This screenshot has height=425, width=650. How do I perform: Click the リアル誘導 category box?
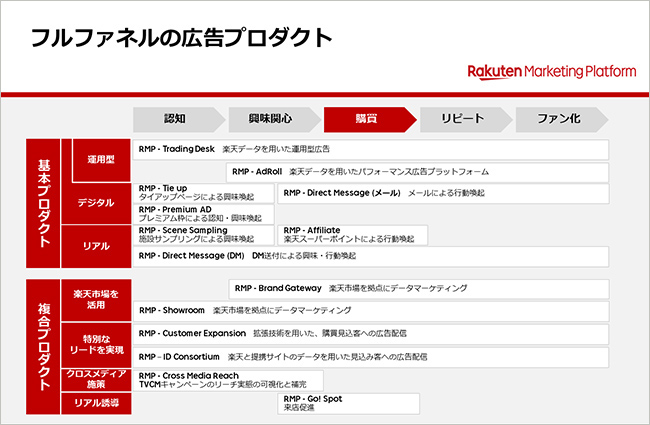96,403
